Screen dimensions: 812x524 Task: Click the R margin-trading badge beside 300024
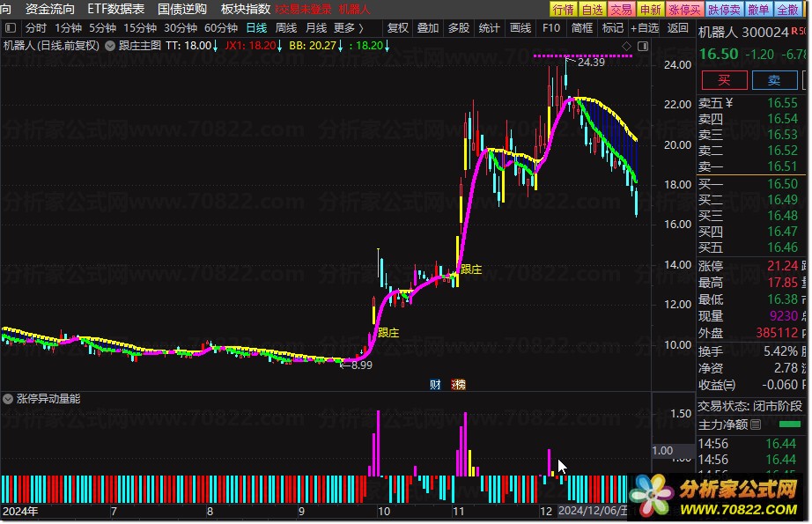pyautogui.click(x=794, y=32)
